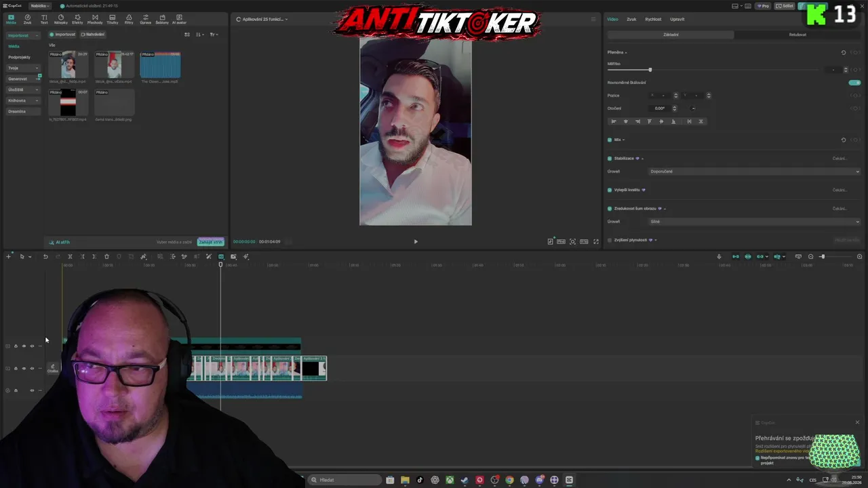Expand the Tvoje sidebar section
Screen dimensions: 868x488
pos(22,68)
